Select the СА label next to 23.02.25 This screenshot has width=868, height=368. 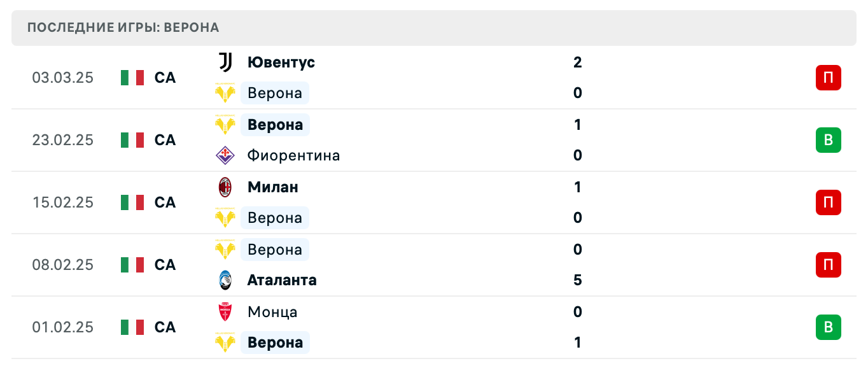pos(165,140)
